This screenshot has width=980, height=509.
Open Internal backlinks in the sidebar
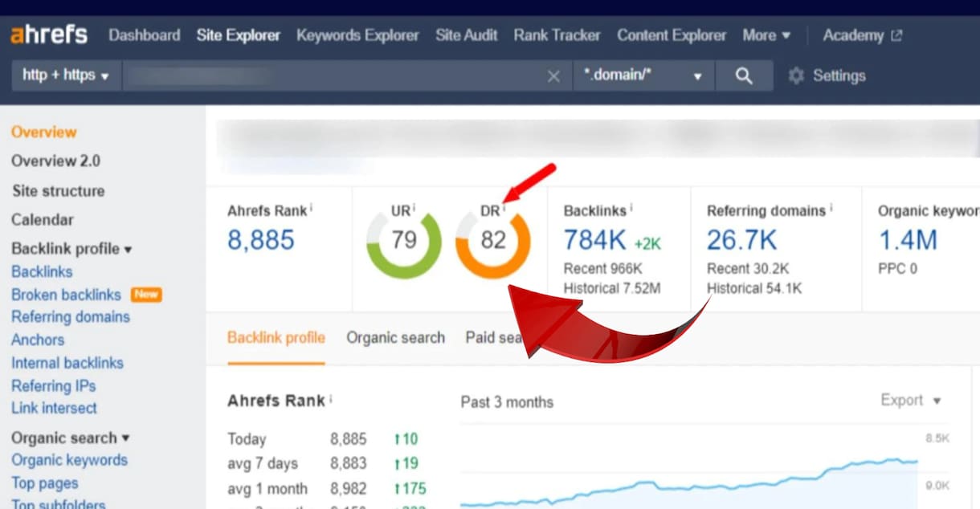tap(67, 363)
